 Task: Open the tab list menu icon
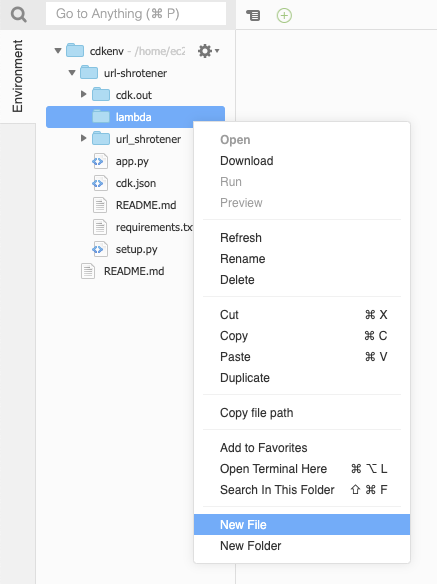coord(253,15)
